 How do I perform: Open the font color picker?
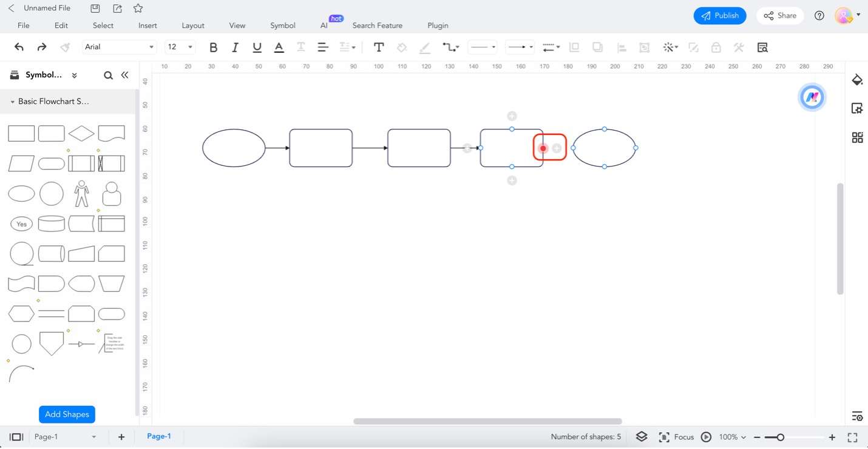coord(279,47)
